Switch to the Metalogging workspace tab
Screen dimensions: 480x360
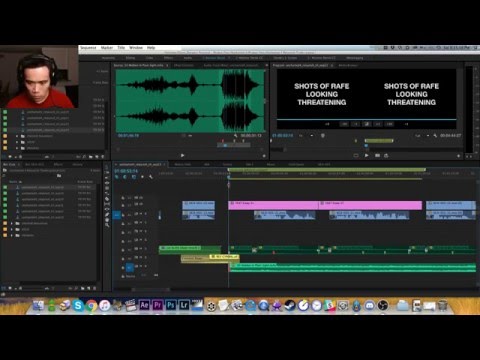[x=354, y=58]
